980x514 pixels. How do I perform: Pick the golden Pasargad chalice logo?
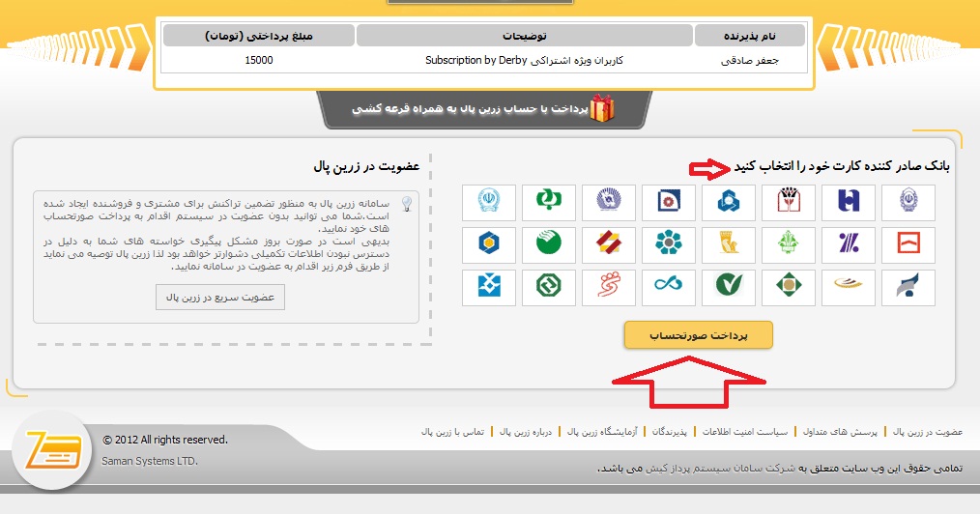(x=729, y=244)
